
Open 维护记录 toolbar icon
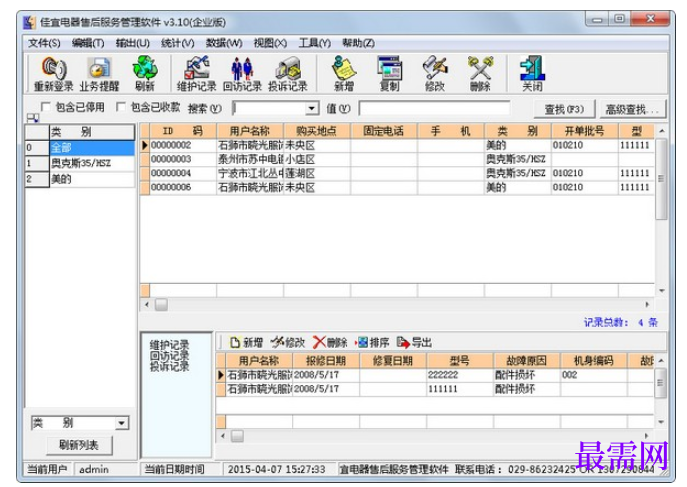pos(197,74)
